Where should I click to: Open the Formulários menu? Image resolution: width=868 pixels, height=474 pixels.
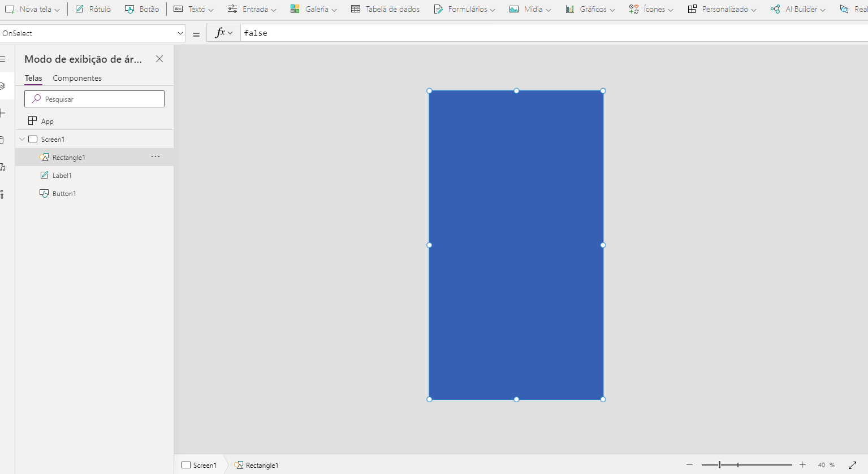tap(464, 9)
